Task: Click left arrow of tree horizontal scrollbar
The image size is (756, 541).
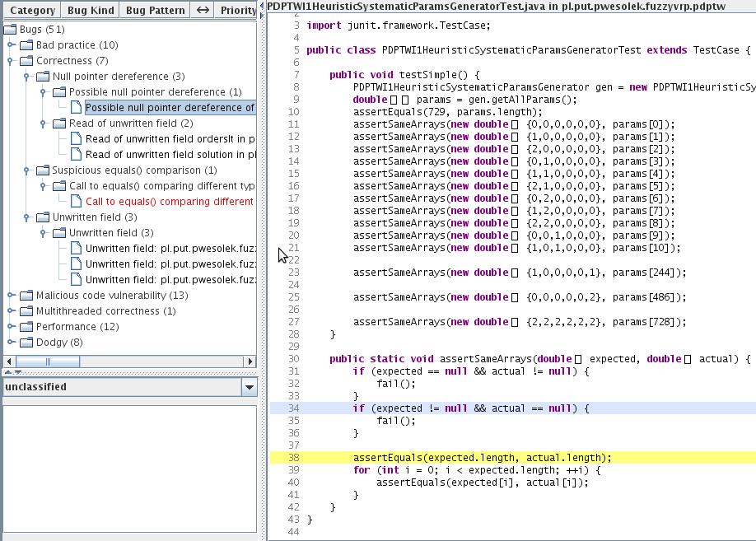Action: pyautogui.click(x=9, y=361)
